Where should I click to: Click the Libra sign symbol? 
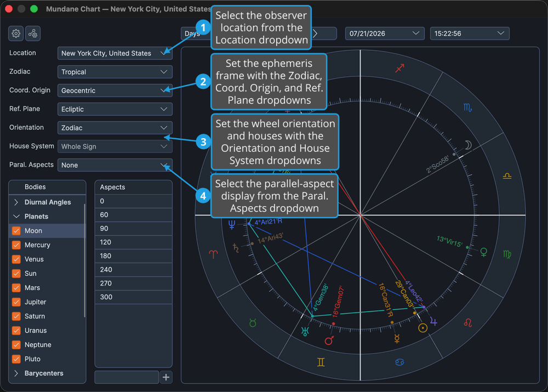(x=507, y=176)
